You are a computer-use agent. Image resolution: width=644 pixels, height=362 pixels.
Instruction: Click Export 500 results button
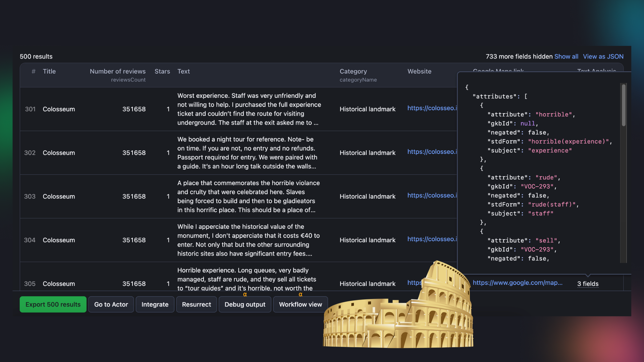click(x=53, y=304)
